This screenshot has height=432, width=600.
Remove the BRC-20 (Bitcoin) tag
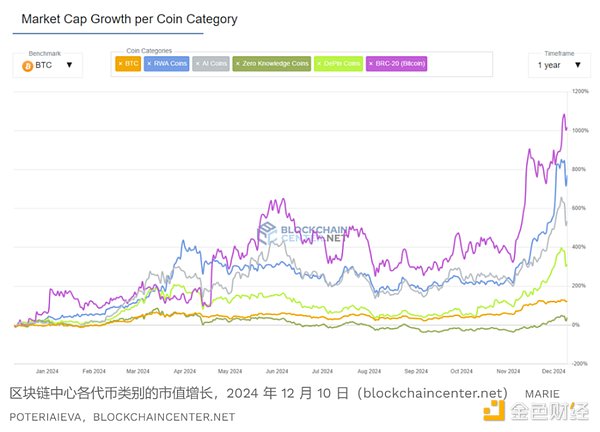(370, 64)
